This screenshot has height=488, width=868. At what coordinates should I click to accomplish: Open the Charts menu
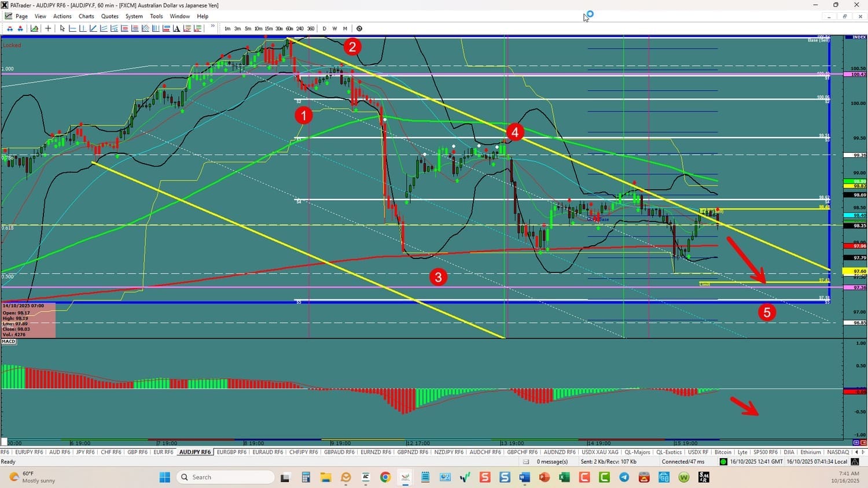tap(86, 16)
